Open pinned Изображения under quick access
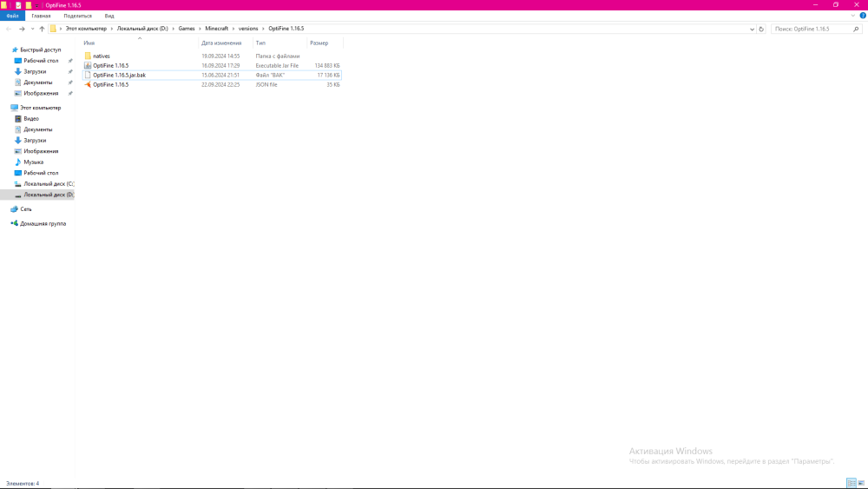The image size is (868, 489). coord(41,94)
